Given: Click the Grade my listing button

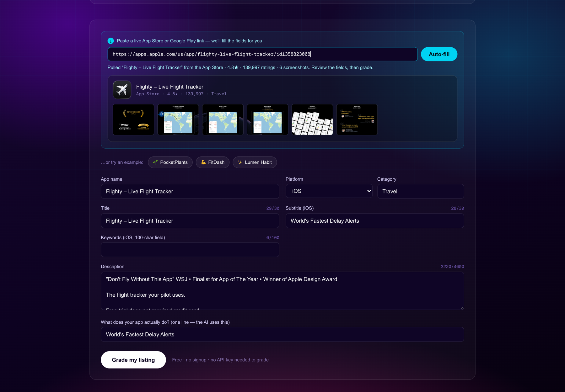Looking at the screenshot, I should (133, 360).
